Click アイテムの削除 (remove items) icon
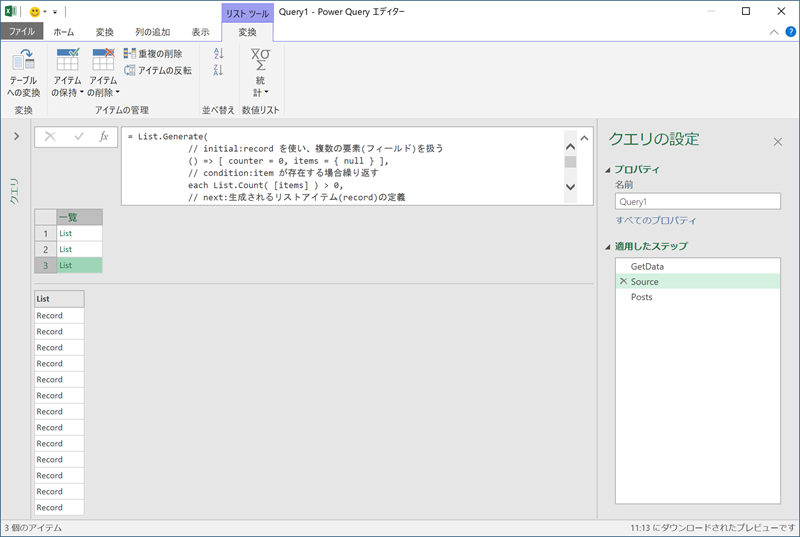 click(103, 60)
